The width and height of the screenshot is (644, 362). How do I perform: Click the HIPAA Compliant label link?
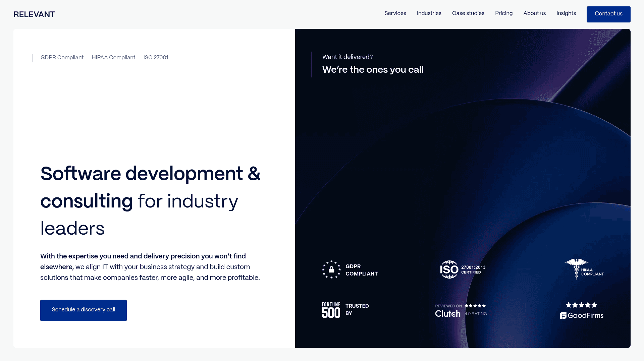(113, 58)
